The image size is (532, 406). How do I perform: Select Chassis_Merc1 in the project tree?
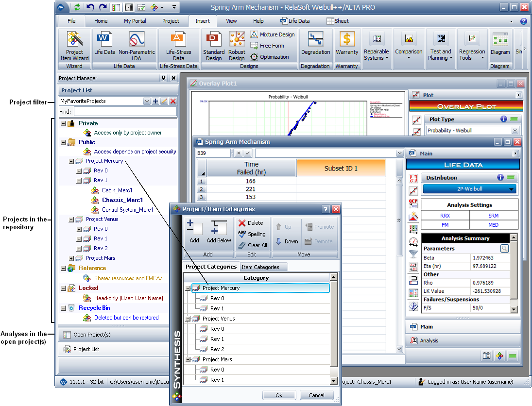(122, 200)
